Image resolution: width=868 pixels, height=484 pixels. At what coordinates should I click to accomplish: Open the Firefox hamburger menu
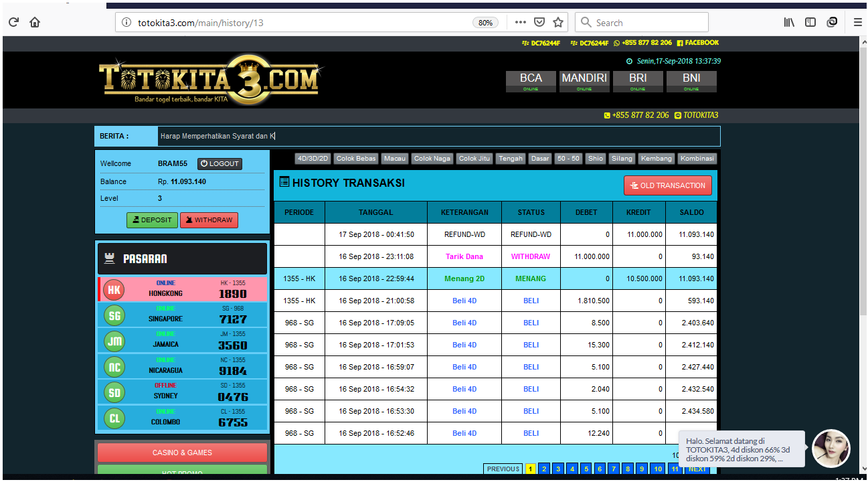(x=857, y=22)
